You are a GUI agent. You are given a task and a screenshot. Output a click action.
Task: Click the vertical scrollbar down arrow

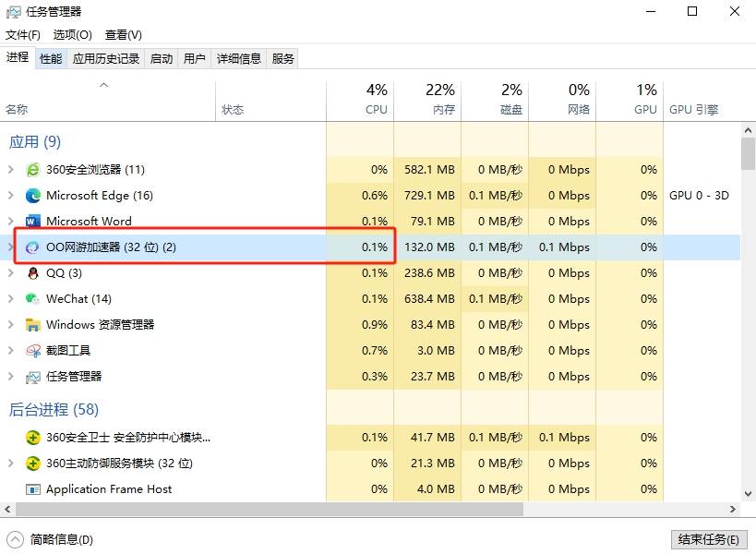[x=748, y=494]
